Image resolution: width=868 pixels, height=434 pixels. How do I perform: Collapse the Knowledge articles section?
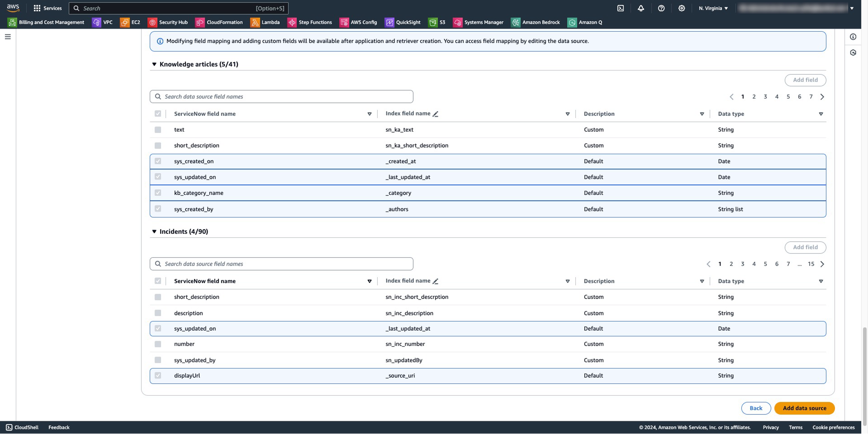point(154,64)
